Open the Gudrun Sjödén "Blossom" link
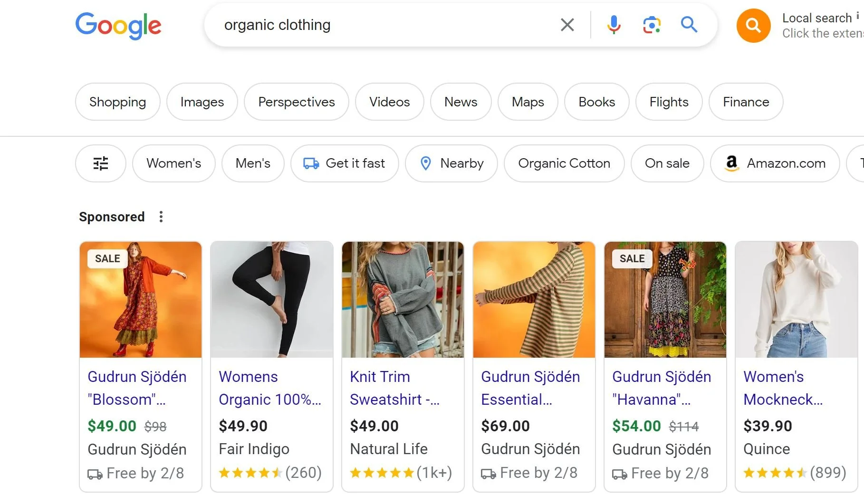The image size is (864, 504). pyautogui.click(x=137, y=388)
